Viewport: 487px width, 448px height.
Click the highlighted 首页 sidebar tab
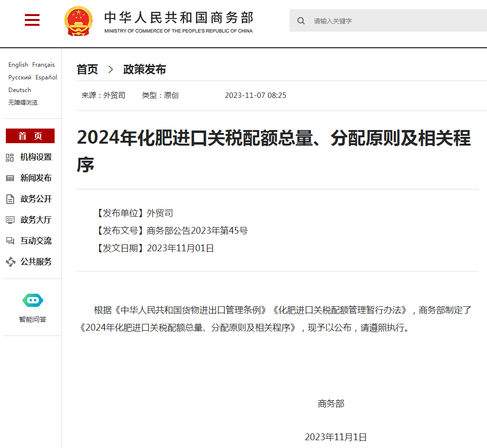point(30,136)
